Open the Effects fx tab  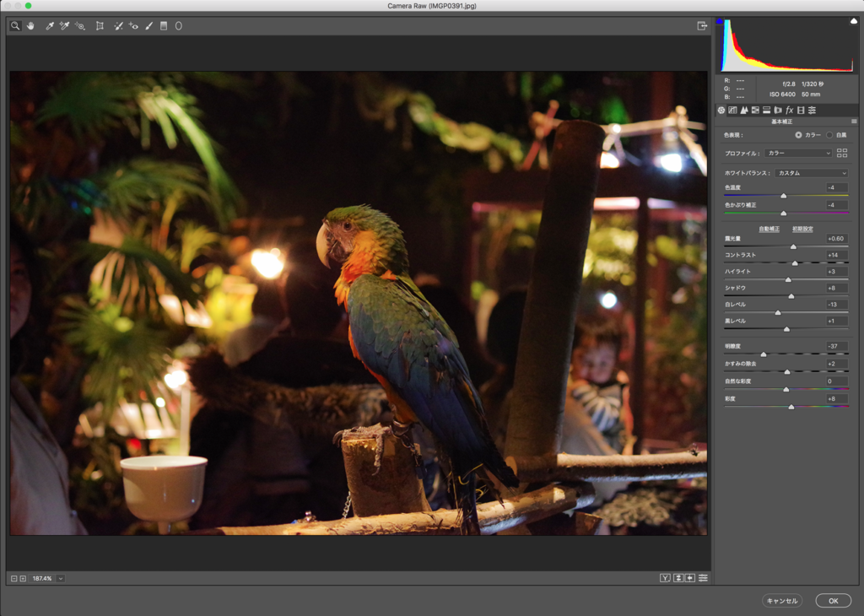(789, 111)
